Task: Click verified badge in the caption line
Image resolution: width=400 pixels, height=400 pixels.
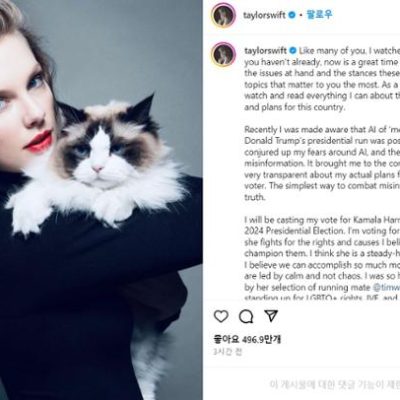Action: click(293, 51)
